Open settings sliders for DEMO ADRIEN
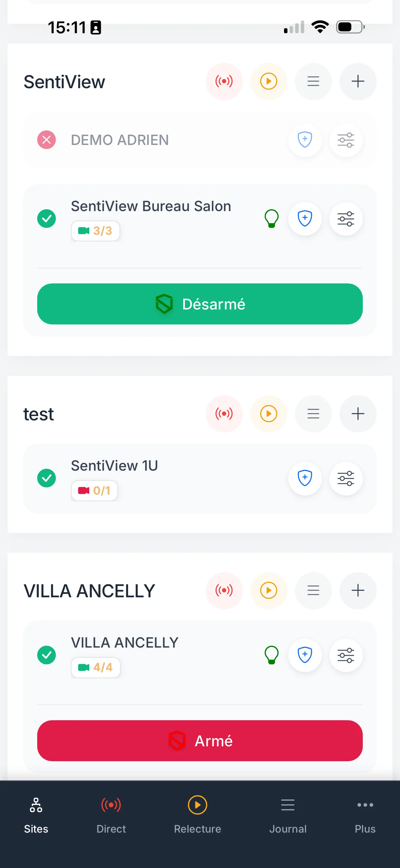 coord(346,140)
